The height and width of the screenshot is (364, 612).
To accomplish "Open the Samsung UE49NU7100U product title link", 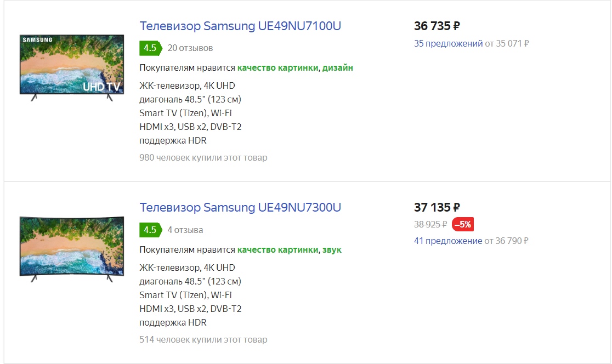I will click(x=240, y=26).
